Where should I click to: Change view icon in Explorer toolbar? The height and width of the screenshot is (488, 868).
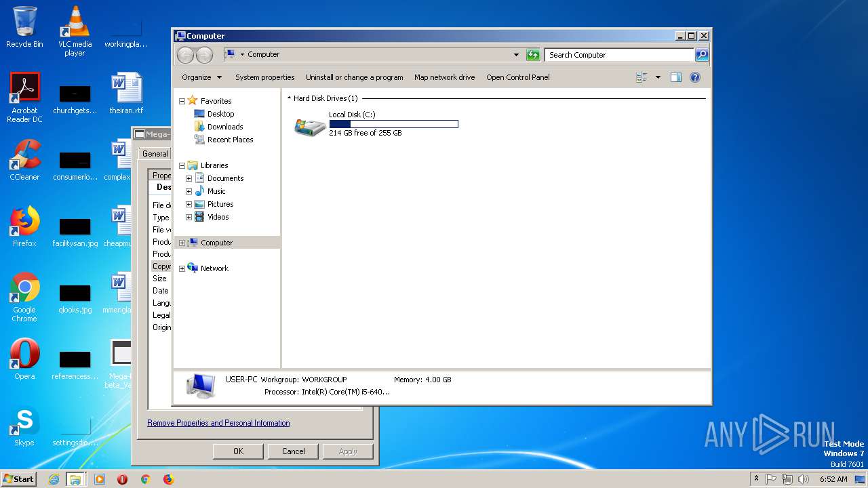[x=642, y=77]
